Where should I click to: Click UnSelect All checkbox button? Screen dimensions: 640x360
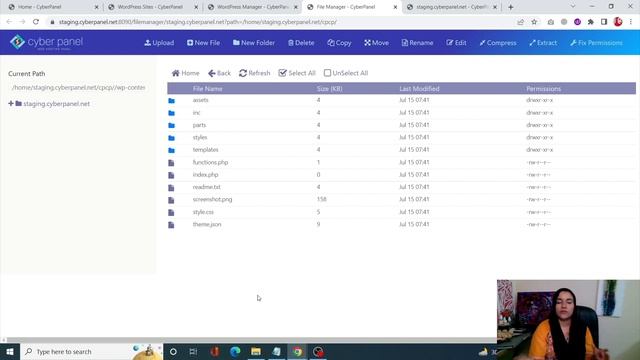point(346,73)
